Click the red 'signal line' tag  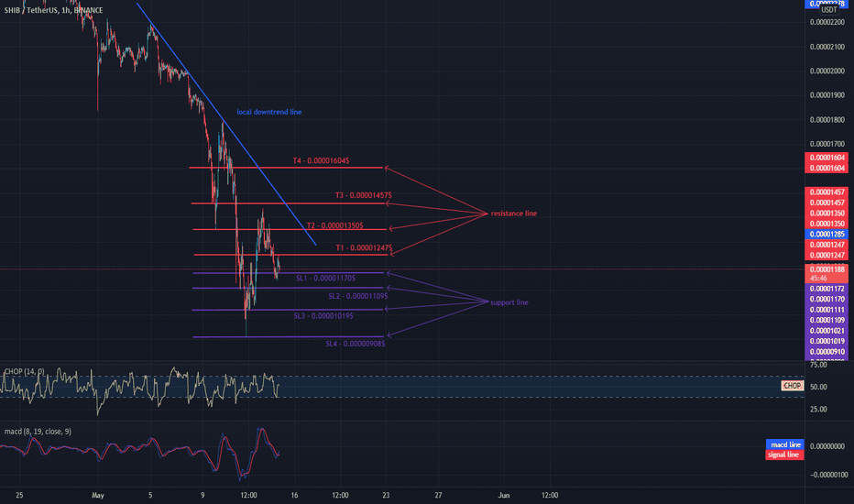pyautogui.click(x=785, y=455)
